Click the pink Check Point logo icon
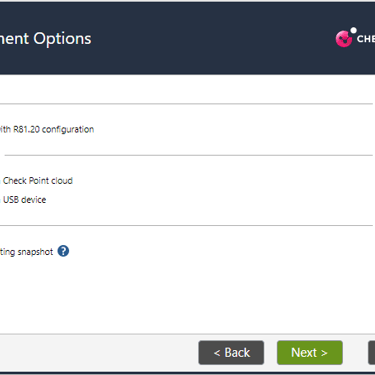 (344, 39)
